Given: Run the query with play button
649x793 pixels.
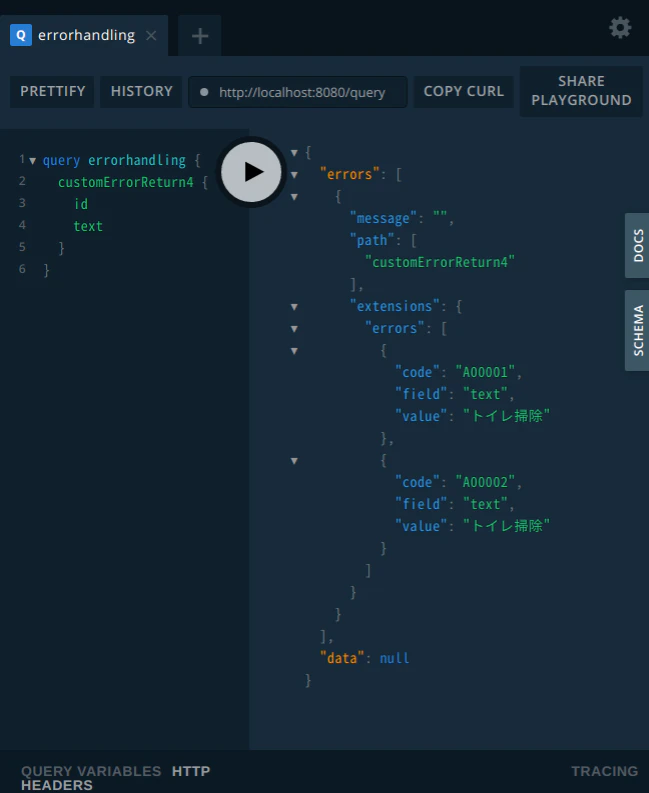Looking at the screenshot, I should pos(251,172).
